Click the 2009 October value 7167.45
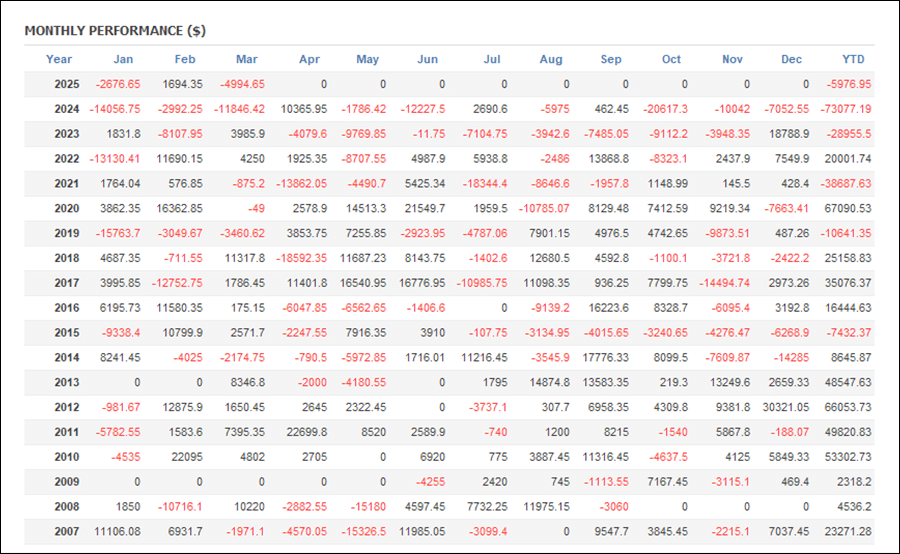 [x=668, y=482]
